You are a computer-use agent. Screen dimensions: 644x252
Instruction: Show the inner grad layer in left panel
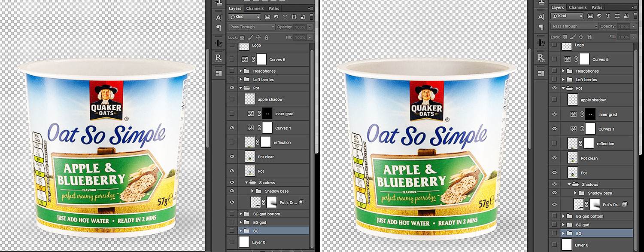232,114
